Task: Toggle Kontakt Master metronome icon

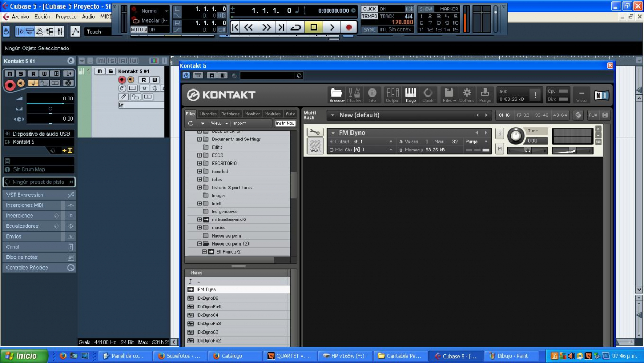Action: (354, 95)
